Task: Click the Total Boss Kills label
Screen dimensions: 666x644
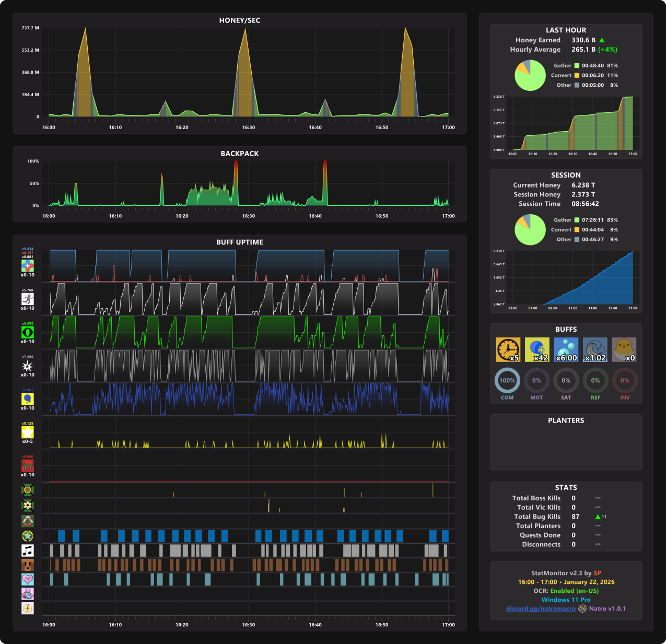Action: coord(536,498)
